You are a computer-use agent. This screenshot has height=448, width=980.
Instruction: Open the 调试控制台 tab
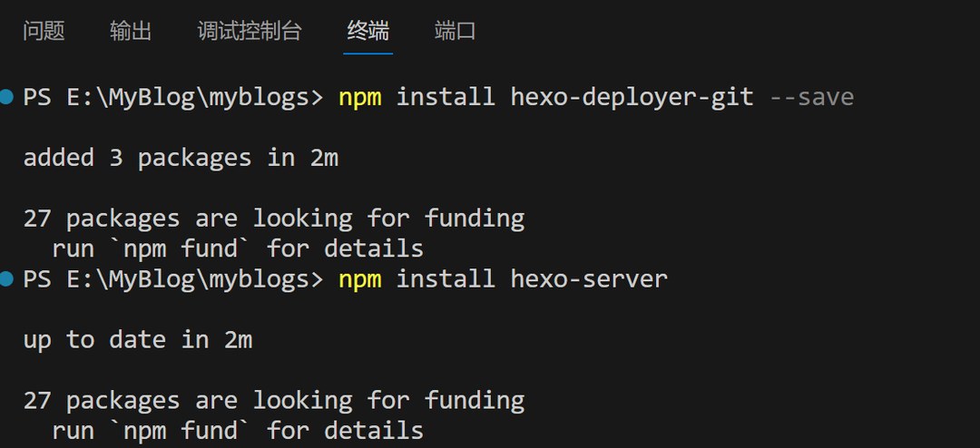(249, 31)
